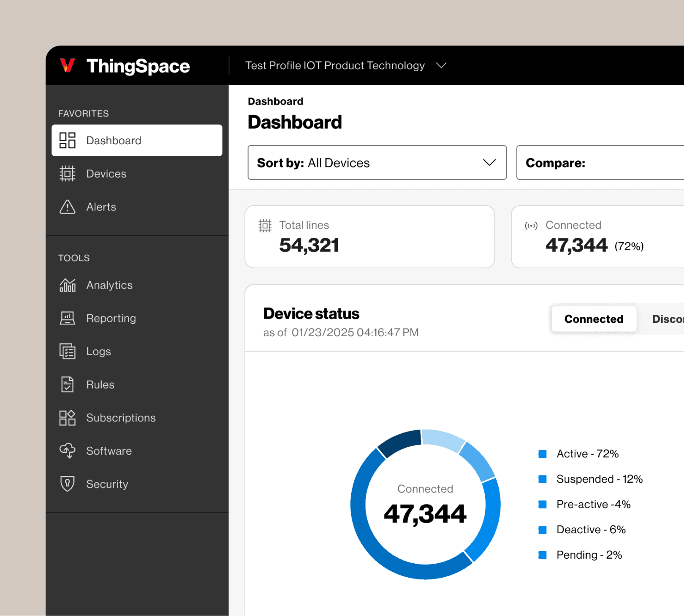Click the Rules document check icon

[68, 384]
